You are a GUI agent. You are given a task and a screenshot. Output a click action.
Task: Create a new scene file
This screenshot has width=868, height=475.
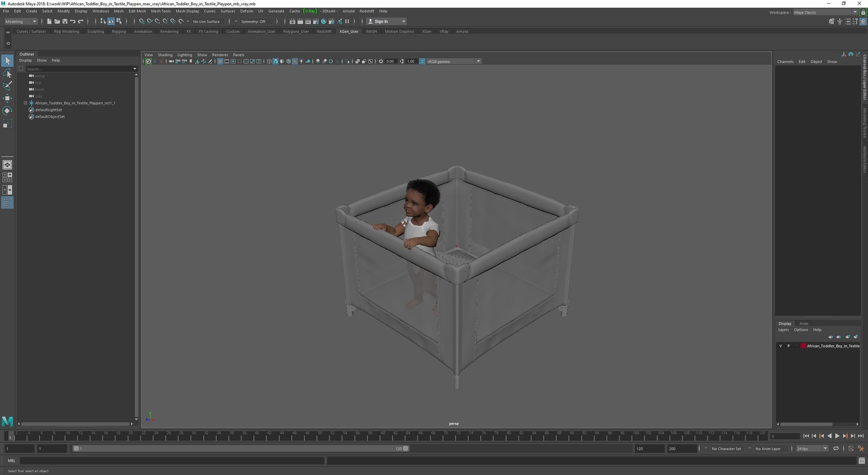[49, 21]
